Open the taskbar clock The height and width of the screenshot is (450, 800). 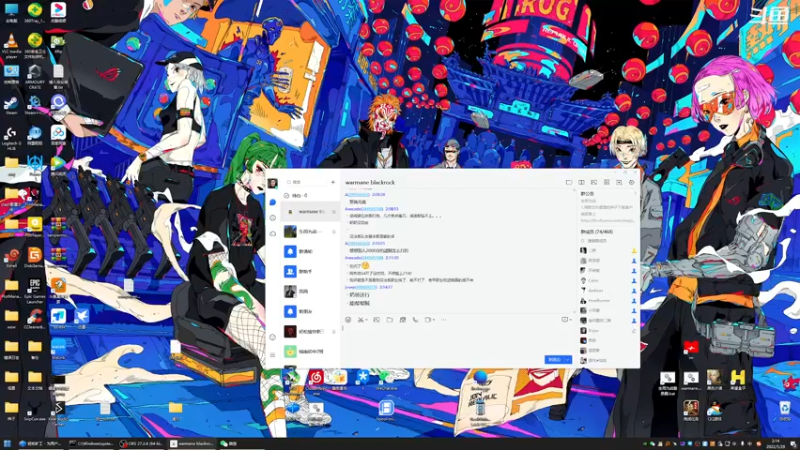pos(776,444)
